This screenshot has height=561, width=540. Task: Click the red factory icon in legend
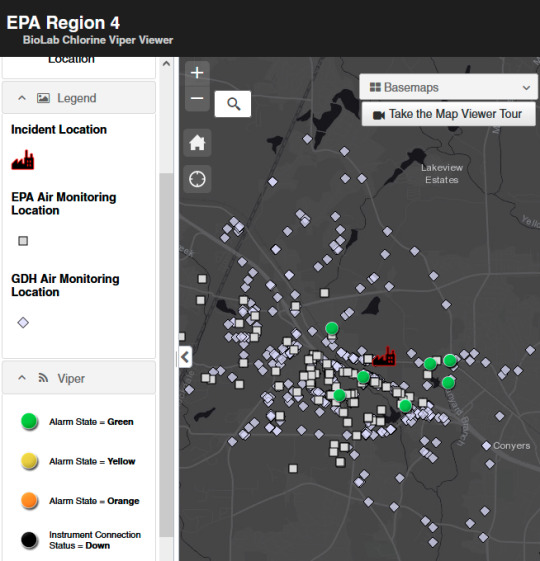23,160
